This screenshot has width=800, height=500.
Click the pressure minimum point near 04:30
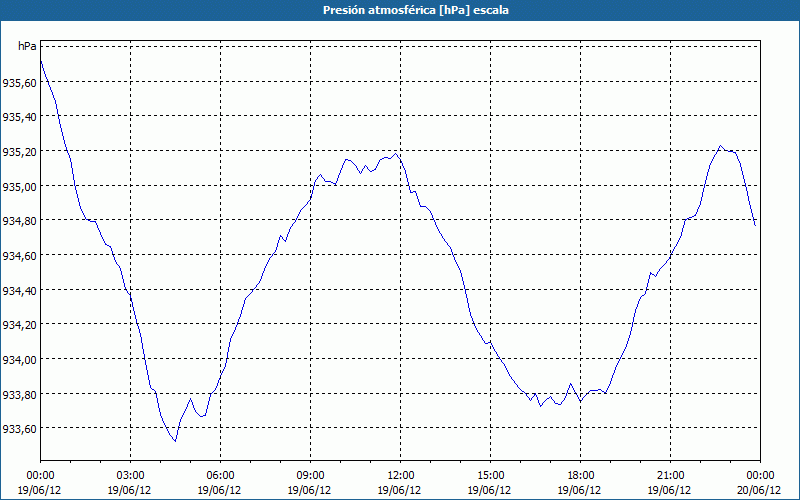175,441
